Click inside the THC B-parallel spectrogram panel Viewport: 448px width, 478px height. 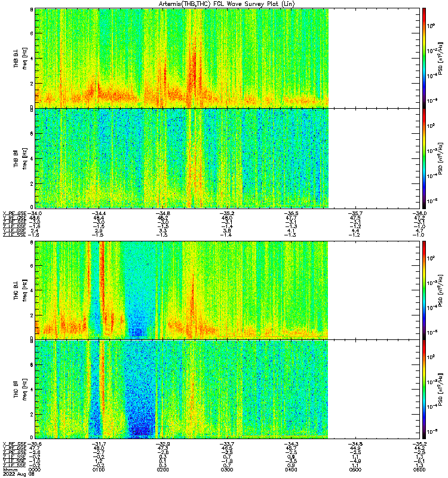228,390
